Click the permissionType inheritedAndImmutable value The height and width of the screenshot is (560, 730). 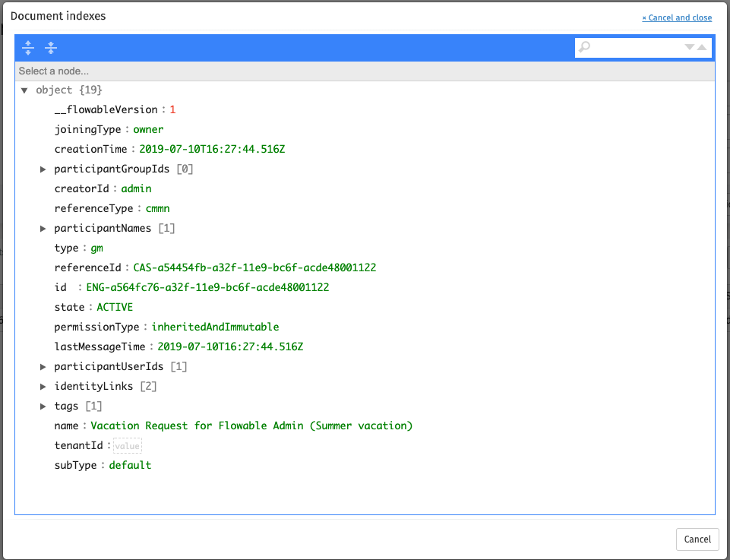click(x=215, y=327)
